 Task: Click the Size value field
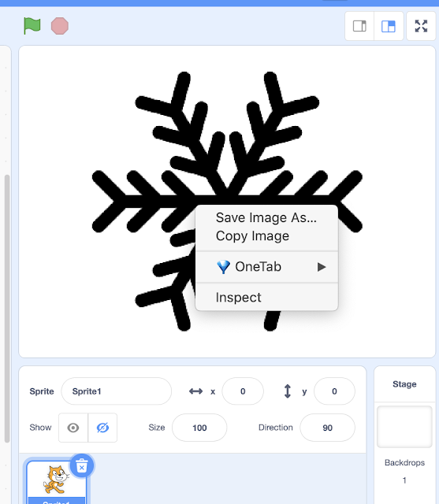coord(199,428)
